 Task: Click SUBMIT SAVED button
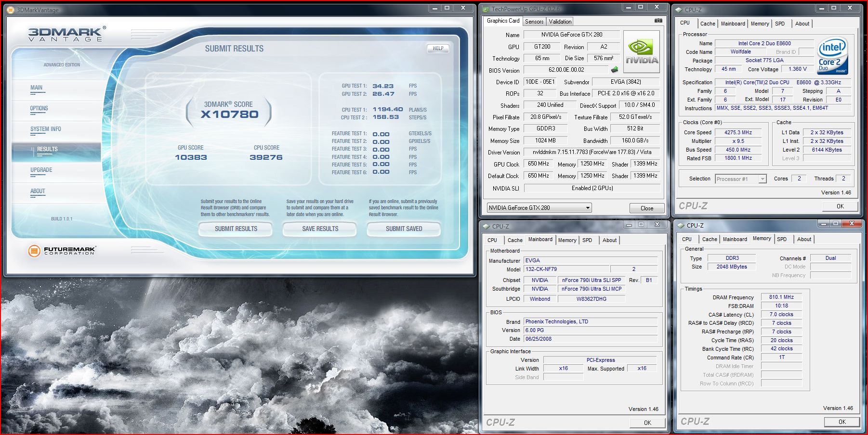(x=404, y=229)
